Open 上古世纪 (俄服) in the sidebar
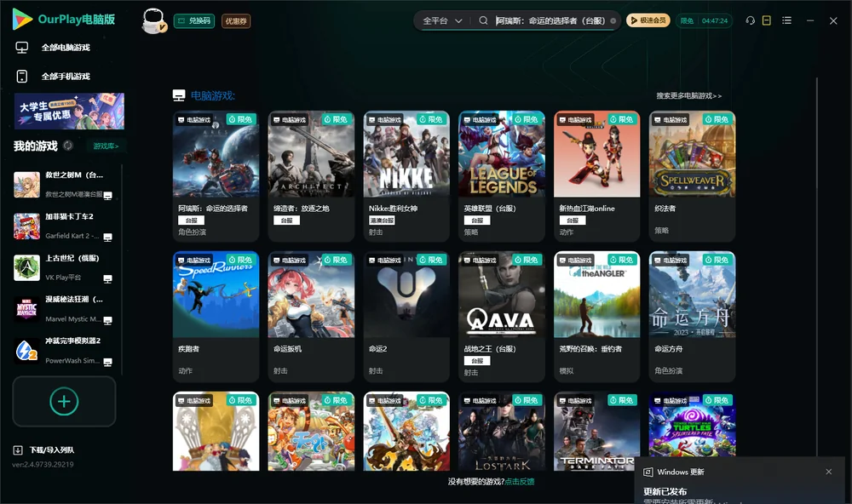Image resolution: width=852 pixels, height=504 pixels. point(63,267)
